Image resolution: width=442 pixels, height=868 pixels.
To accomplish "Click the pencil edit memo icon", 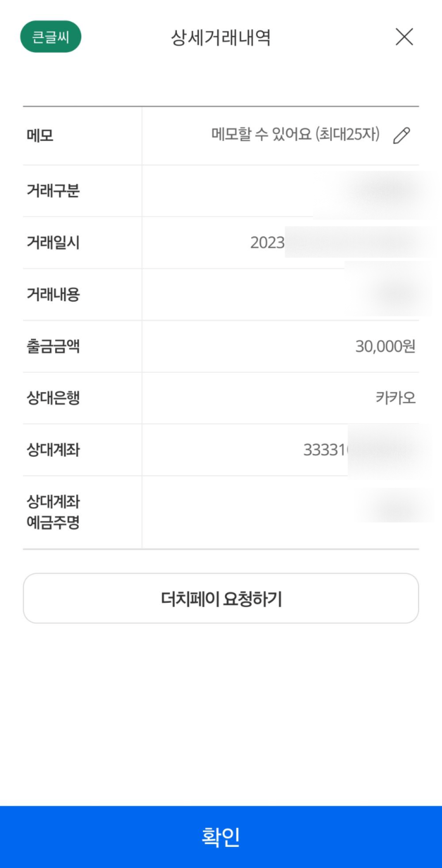I will pyautogui.click(x=401, y=135).
